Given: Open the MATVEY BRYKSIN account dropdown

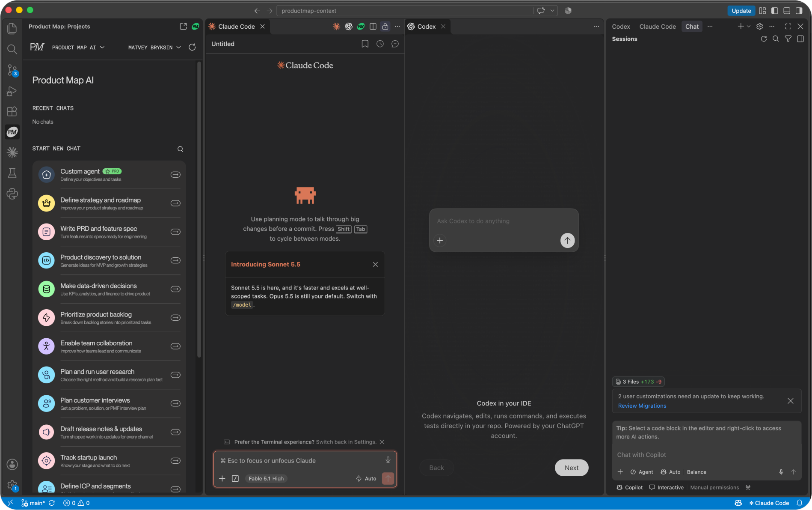Looking at the screenshot, I should (154, 48).
